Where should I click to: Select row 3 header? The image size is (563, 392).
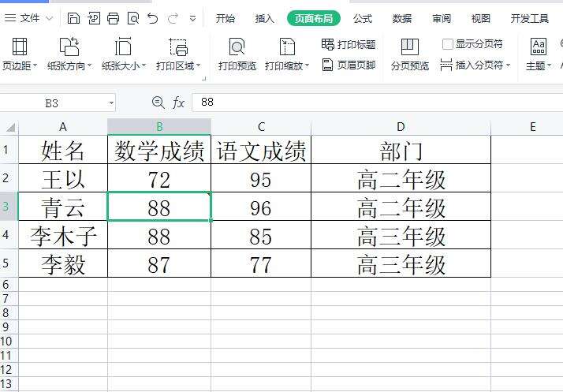9,206
